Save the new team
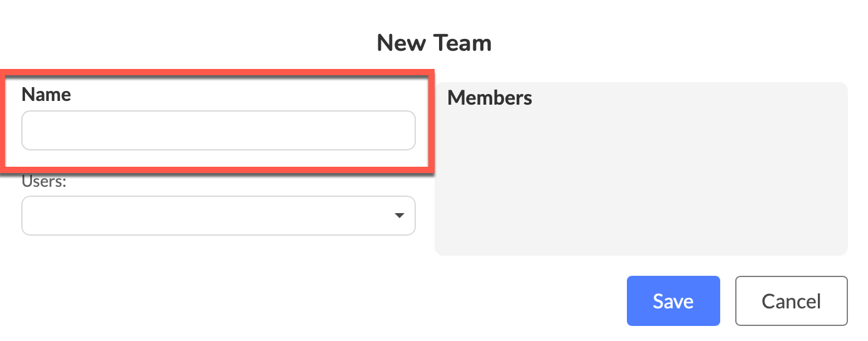This screenshot has width=868, height=341. [x=673, y=301]
